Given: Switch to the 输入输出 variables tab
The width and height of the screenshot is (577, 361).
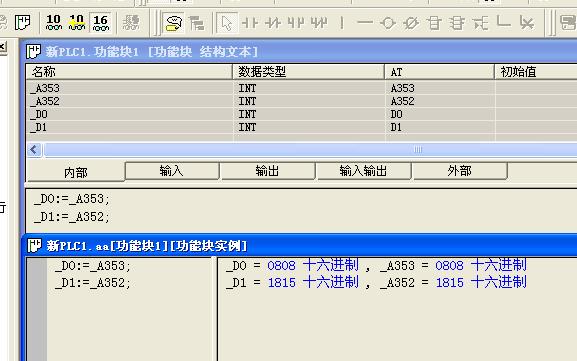Looking at the screenshot, I should coord(364,171).
